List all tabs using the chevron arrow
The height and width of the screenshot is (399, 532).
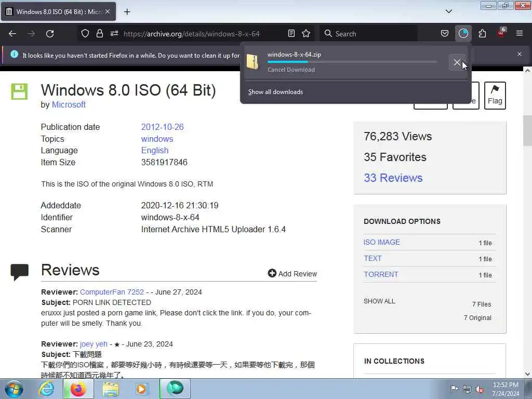tap(448, 11)
